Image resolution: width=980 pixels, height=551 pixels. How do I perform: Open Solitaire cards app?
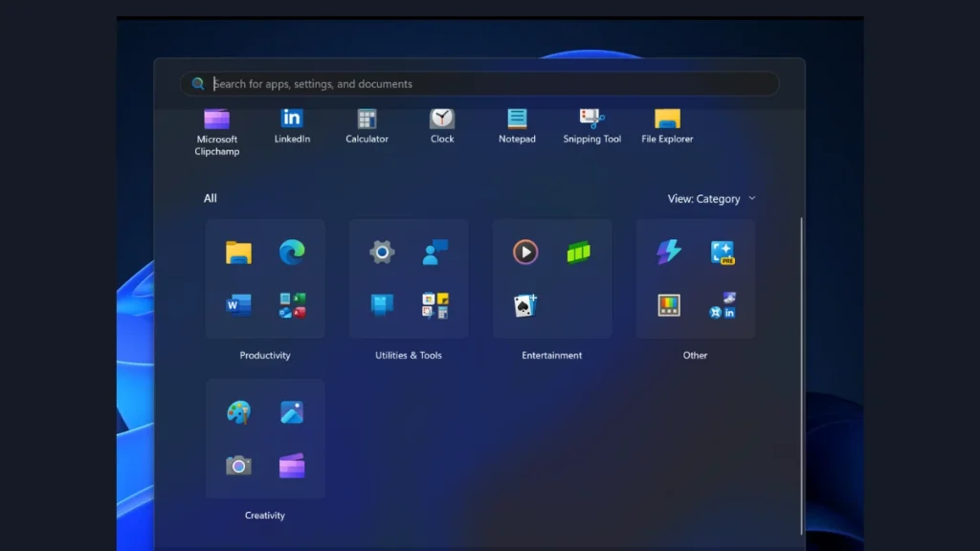point(525,305)
